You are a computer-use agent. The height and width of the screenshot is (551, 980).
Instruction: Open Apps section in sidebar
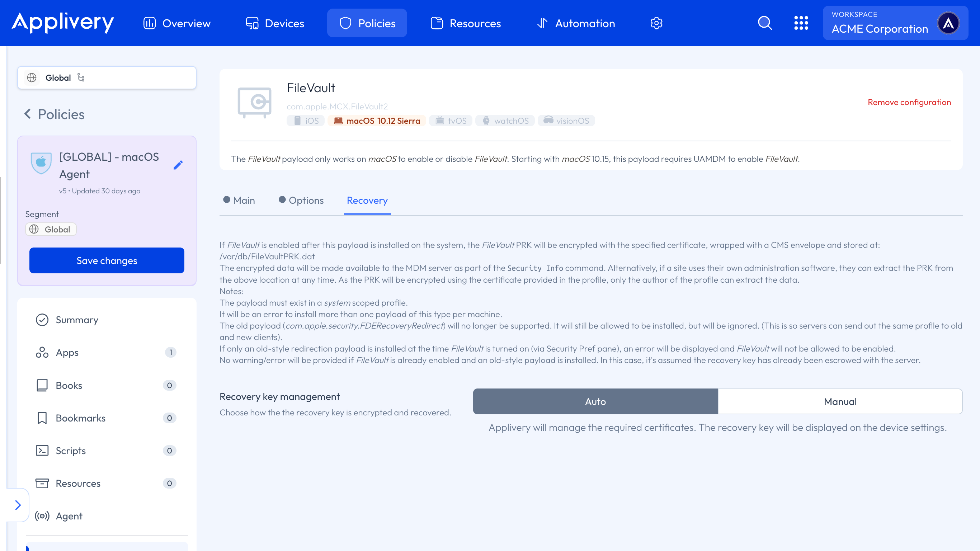click(x=107, y=352)
